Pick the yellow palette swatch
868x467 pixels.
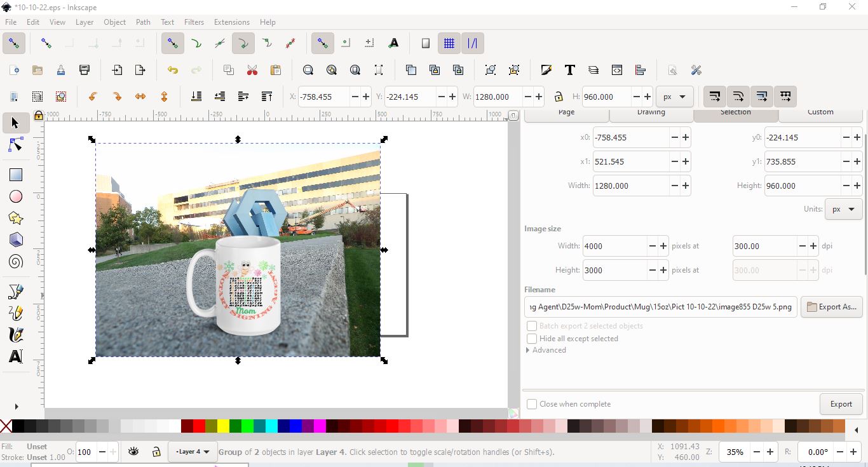(x=223, y=426)
